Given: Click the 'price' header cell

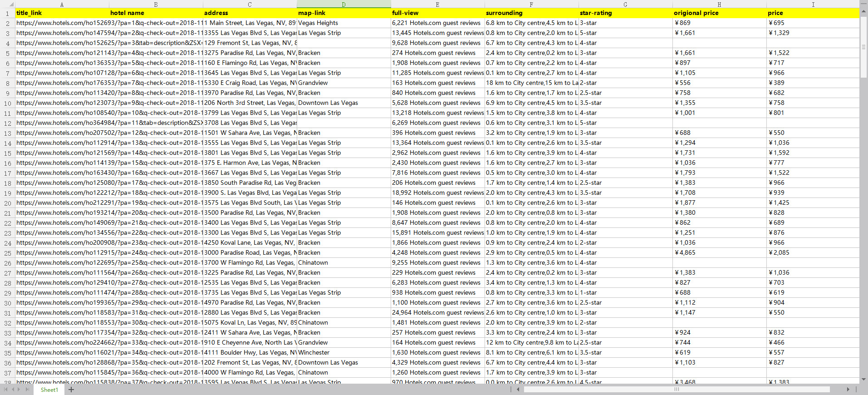Looking at the screenshot, I should tap(813, 13).
